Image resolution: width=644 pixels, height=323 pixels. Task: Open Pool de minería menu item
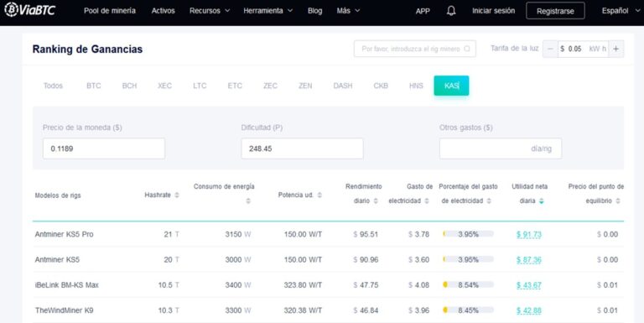[110, 11]
